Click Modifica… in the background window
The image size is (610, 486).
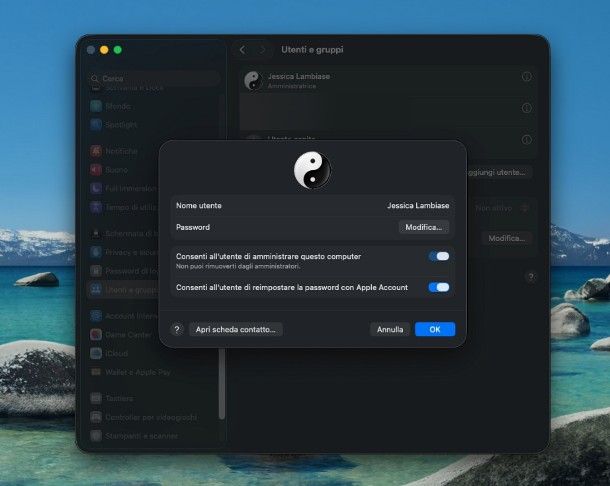tap(507, 238)
